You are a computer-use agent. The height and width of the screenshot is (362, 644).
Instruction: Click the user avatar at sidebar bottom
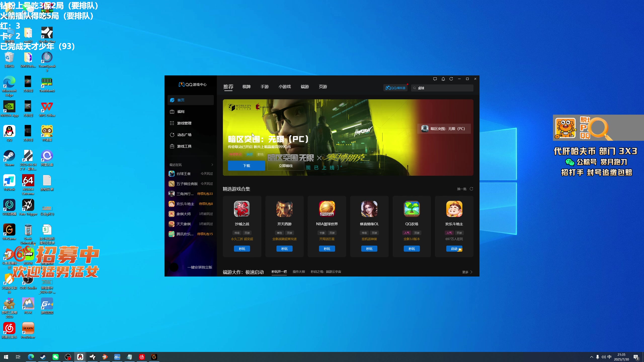click(x=174, y=267)
